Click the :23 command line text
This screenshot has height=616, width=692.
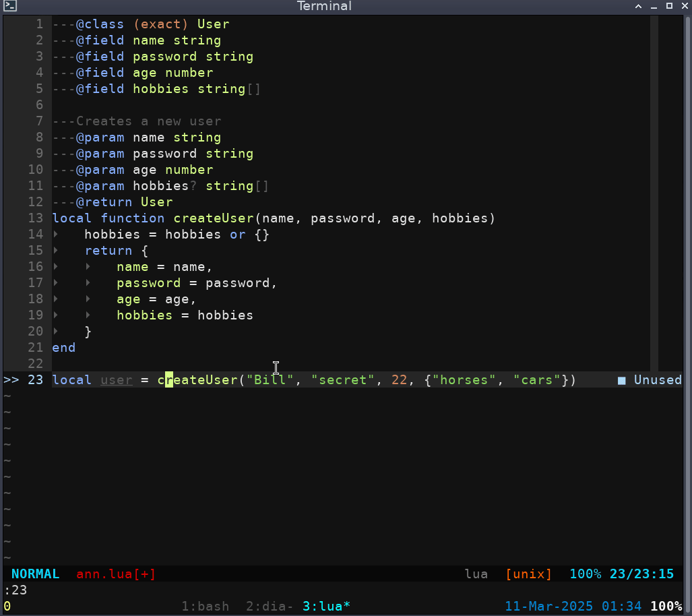[15, 590]
